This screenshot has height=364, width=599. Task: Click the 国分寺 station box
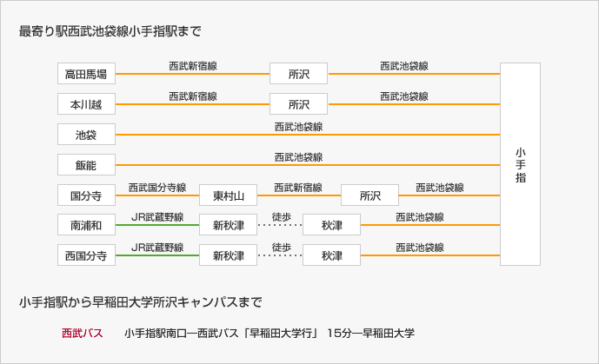pos(86,195)
